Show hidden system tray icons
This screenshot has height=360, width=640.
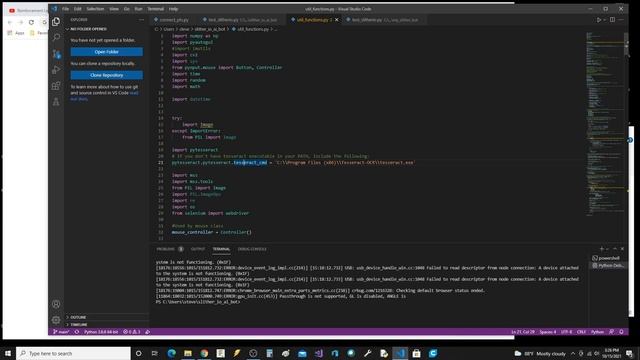point(573,353)
